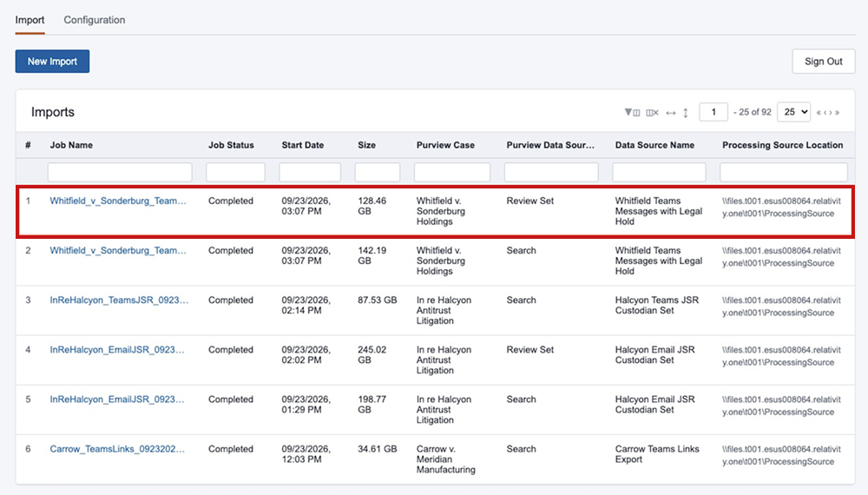
Task: Focus the Start Date filter box
Action: 310,172
